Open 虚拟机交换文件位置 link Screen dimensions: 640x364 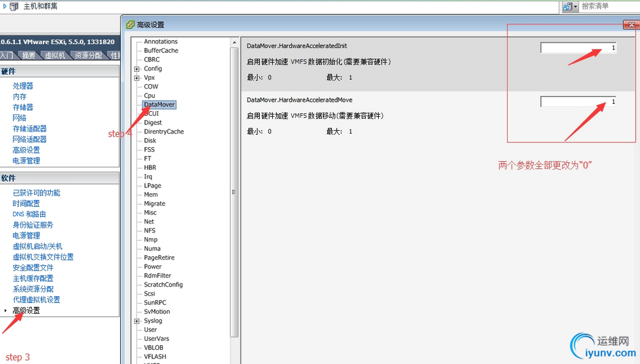[x=43, y=257]
